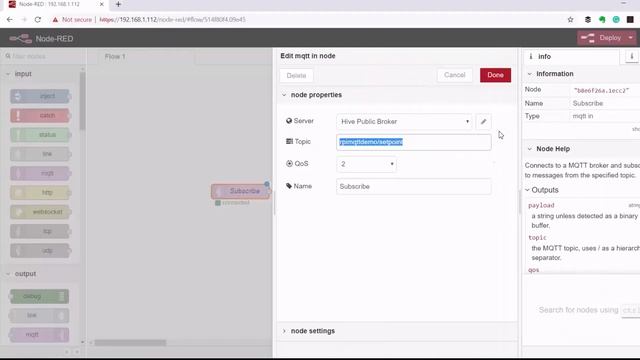
Task: Select the inject node in palette
Action: [x=40, y=96]
